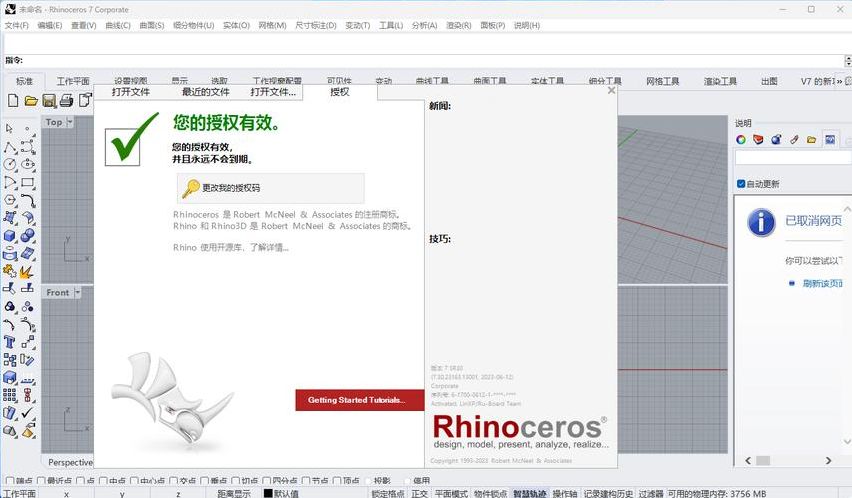This screenshot has width=852, height=498.
Task: Open the 渲染(R) menu
Action: click(459, 26)
